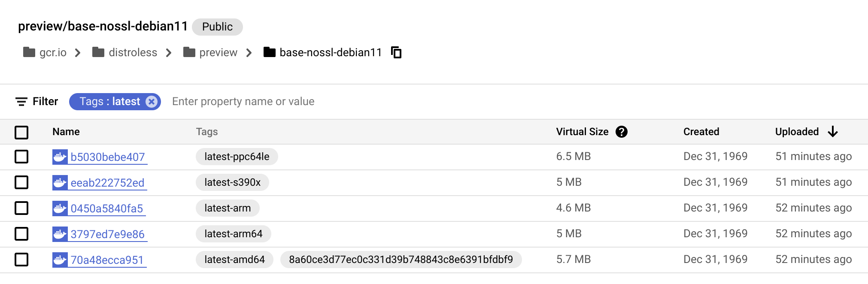
Task: Click the chevron after the preview breadcrumb
Action: pos(248,52)
